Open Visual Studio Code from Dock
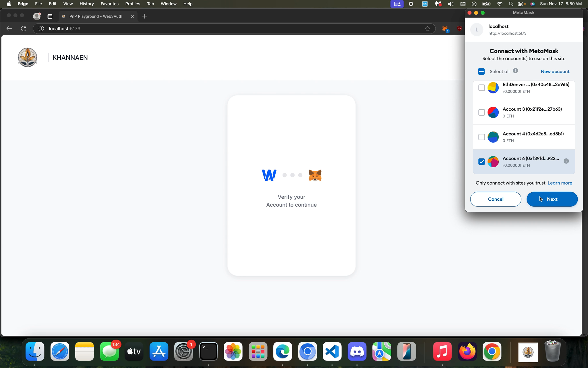 point(332,351)
